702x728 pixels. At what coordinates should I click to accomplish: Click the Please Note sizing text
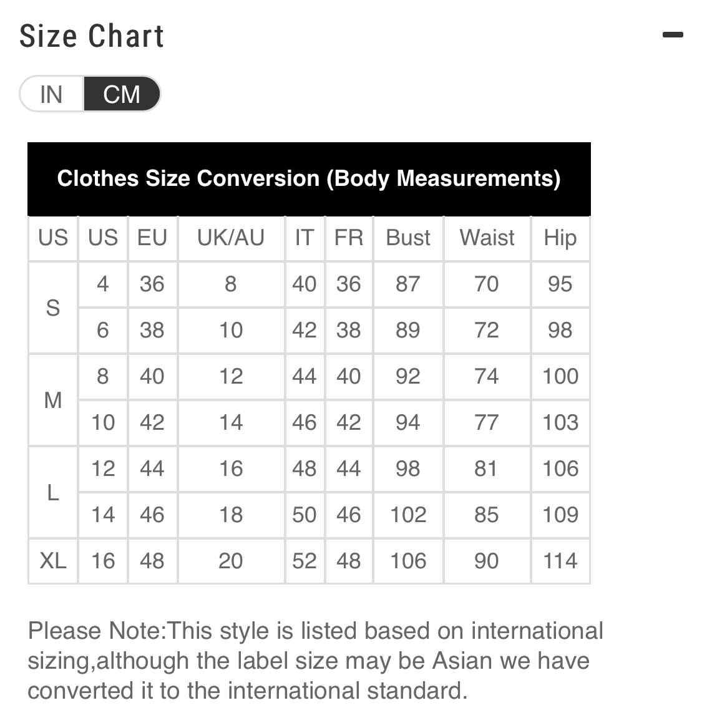[x=315, y=661]
